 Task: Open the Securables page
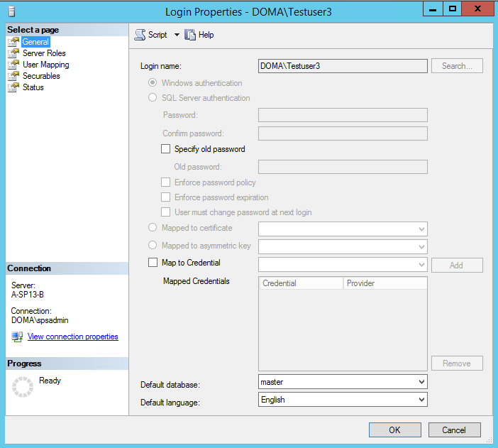coord(41,76)
